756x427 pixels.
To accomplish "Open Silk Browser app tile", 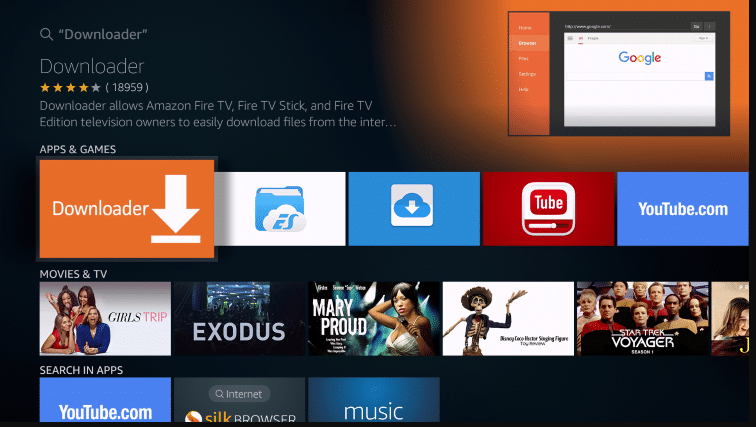I will (239, 401).
